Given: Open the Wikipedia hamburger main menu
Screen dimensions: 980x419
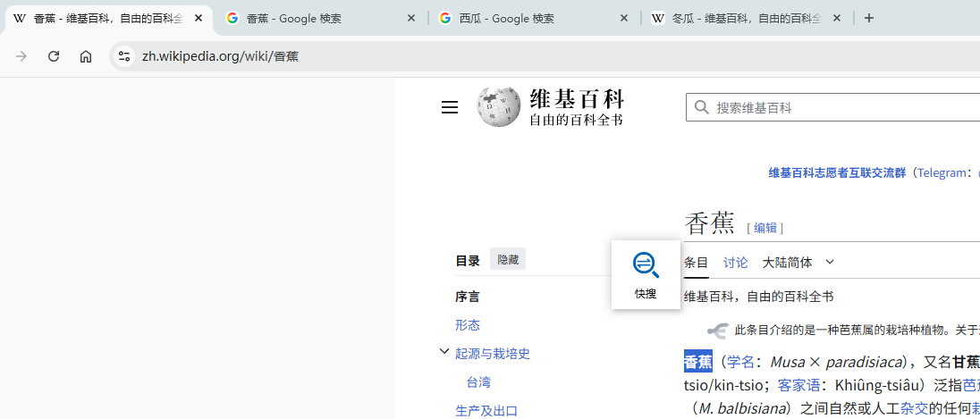Looking at the screenshot, I should [x=450, y=107].
